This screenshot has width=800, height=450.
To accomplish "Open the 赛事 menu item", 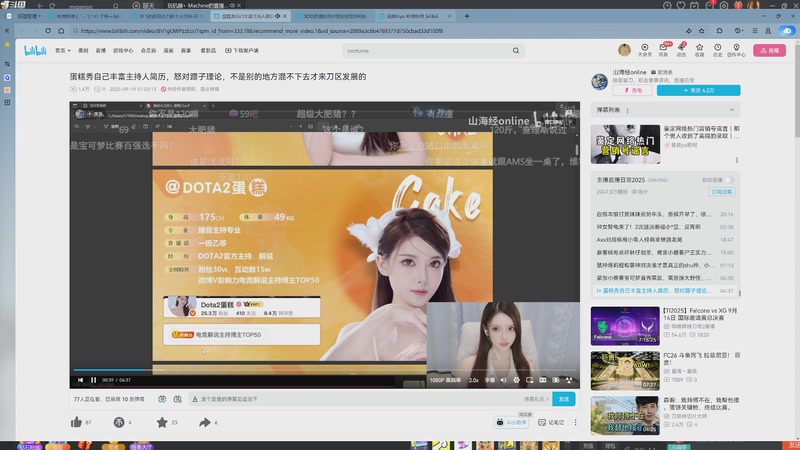I will point(186,51).
